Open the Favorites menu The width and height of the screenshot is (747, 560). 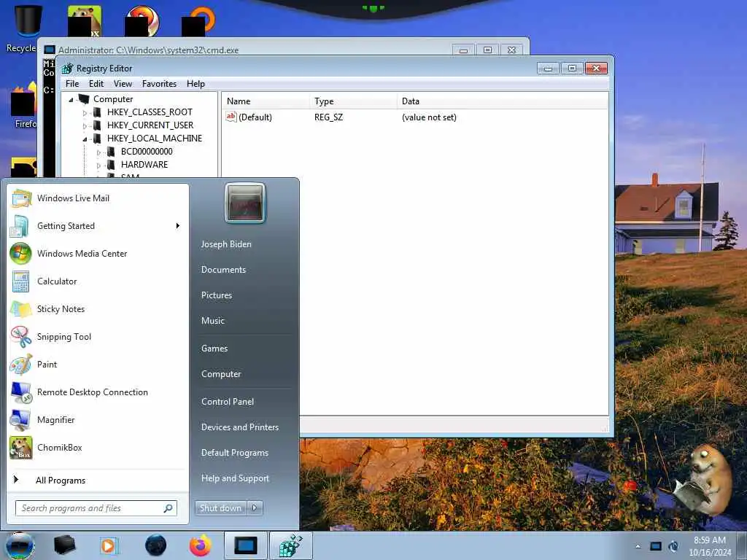point(159,84)
